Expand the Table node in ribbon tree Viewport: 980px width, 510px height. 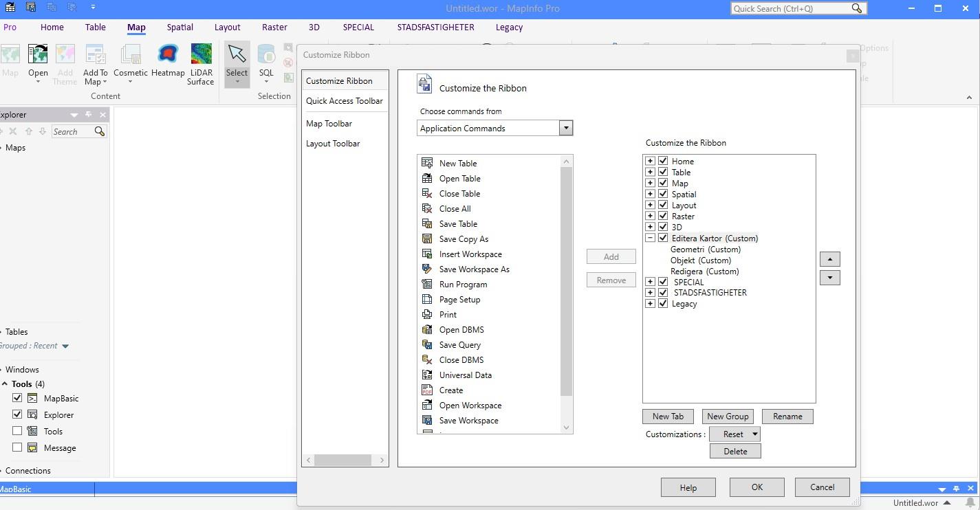tap(650, 172)
